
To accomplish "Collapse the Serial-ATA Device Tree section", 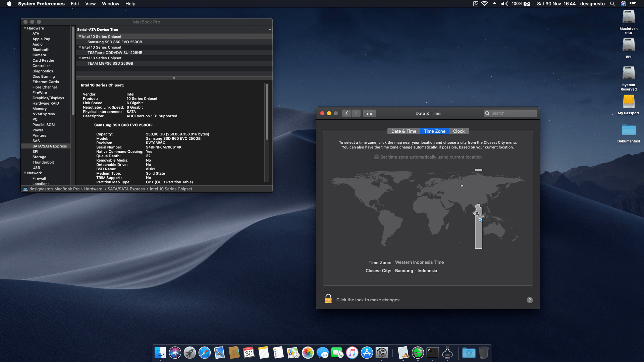I will coord(270,29).
